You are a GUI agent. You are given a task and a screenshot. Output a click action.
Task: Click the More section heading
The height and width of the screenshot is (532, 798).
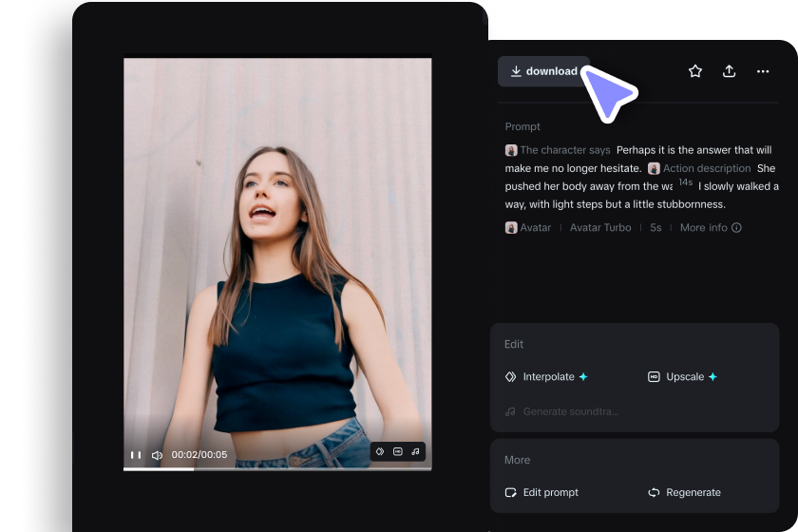[517, 460]
